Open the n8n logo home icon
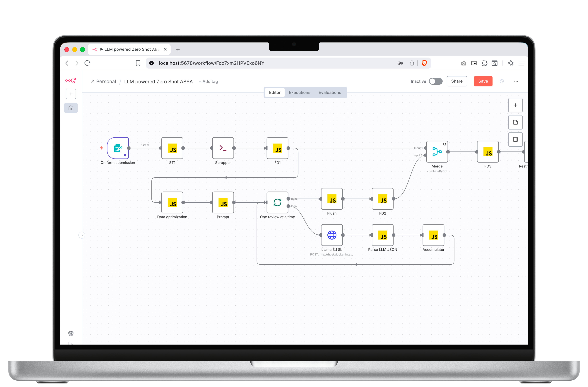Image resolution: width=588 pixels, height=387 pixels. 71,80
